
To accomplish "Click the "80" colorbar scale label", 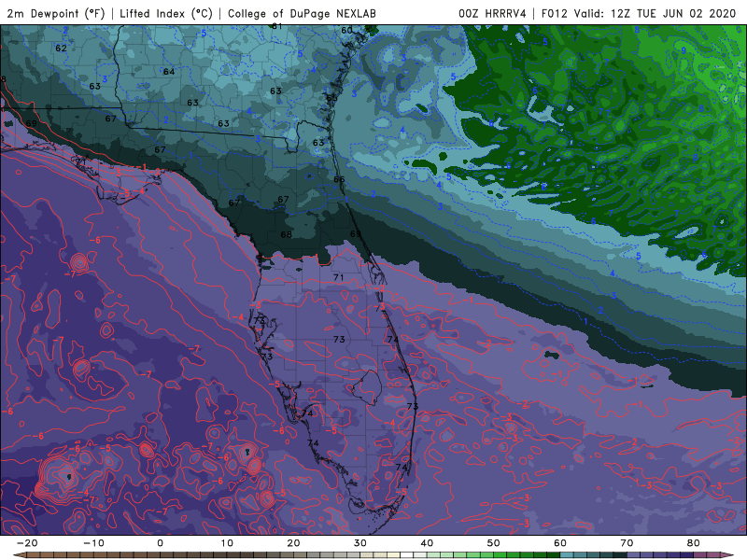I will [694, 543].
